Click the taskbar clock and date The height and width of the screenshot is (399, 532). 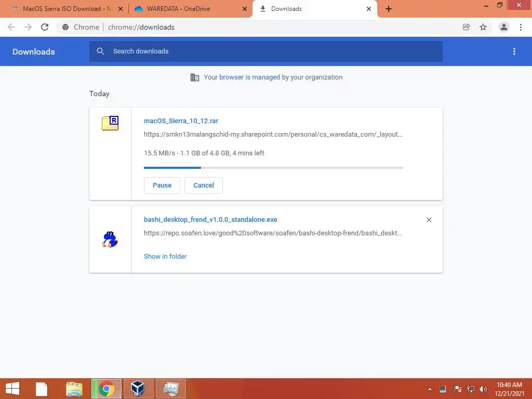[x=509, y=389]
